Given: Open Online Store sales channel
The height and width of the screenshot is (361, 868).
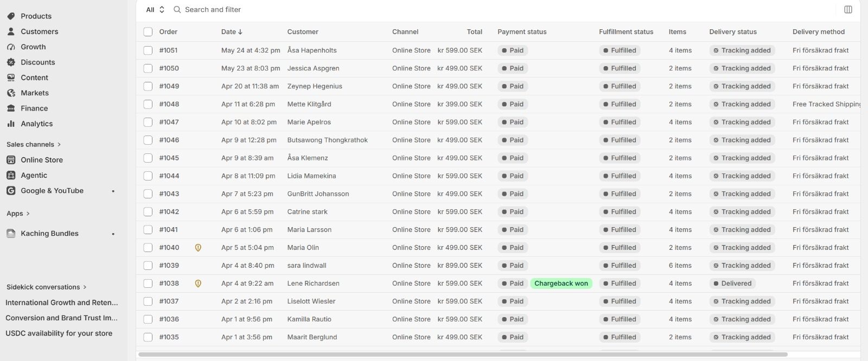Looking at the screenshot, I should [42, 160].
